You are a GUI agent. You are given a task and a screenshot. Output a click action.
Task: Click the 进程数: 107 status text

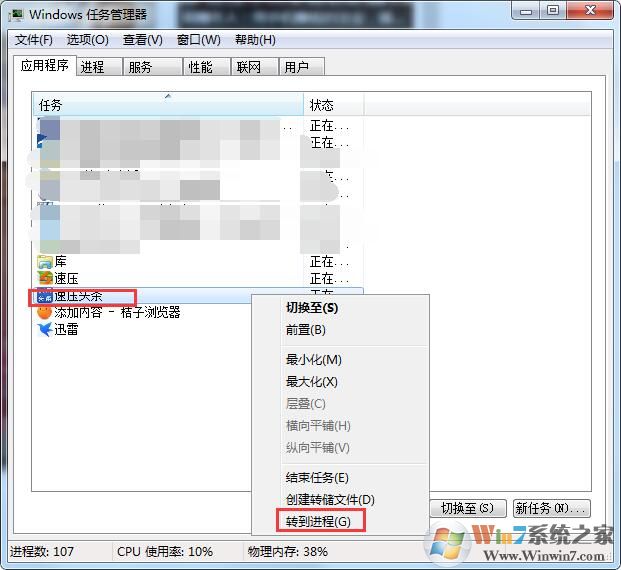pyautogui.click(x=42, y=552)
